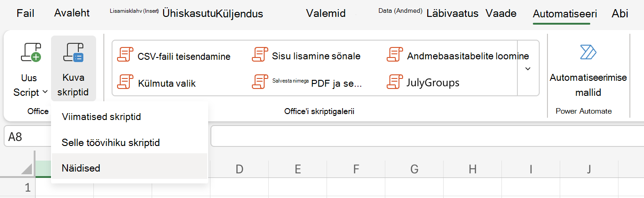Run the JulyGroups script
The image size is (644, 198).
tap(423, 83)
